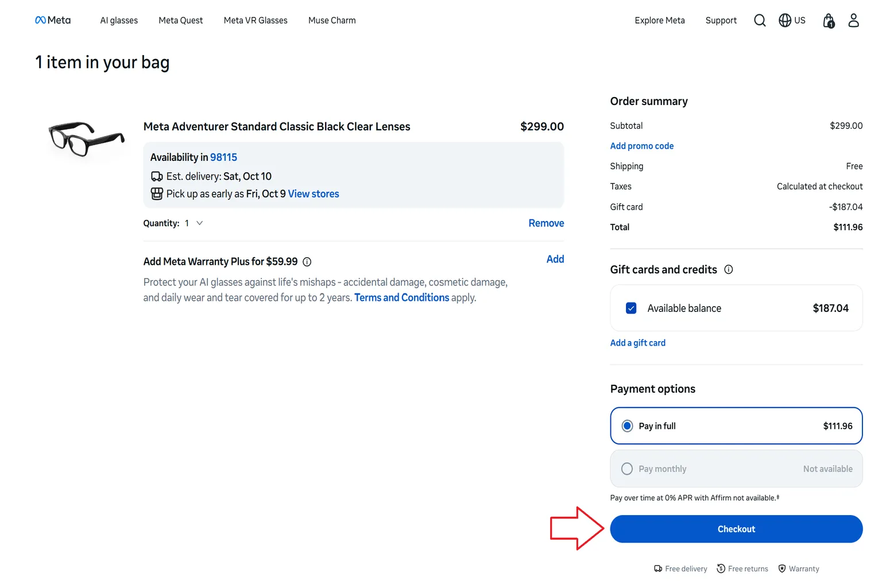Screen dimensions: 882x588
Task: Select the Pay monthly radio button
Action: [x=628, y=469]
